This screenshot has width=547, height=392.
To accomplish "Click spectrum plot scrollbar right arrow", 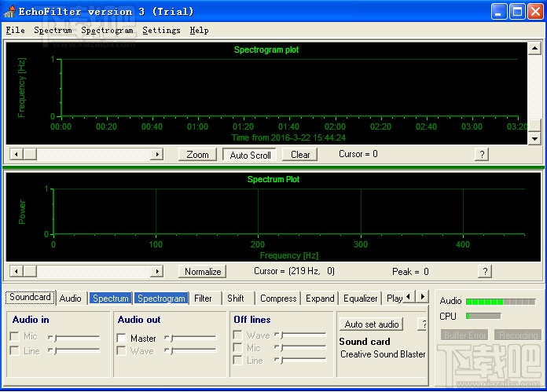I will point(157,271).
